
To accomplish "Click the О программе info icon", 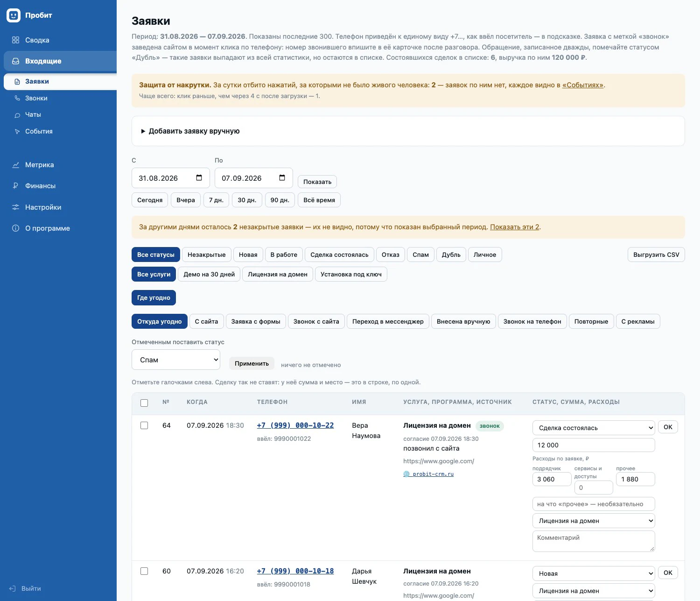I will pyautogui.click(x=15, y=228).
